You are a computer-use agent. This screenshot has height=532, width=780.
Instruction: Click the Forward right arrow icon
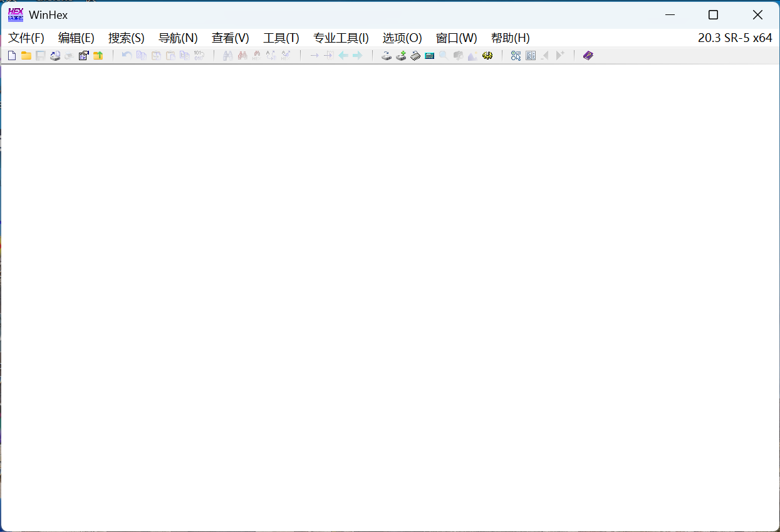pyautogui.click(x=358, y=56)
